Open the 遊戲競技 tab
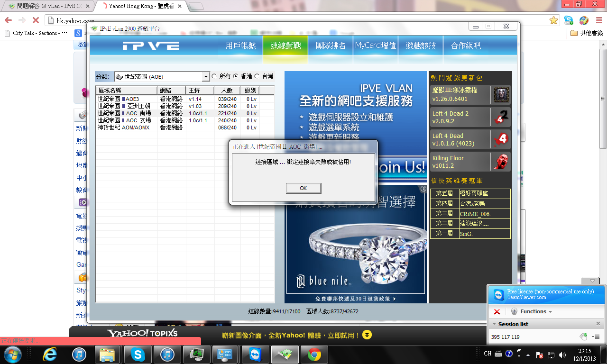Screen dimensions: 607x364 click(x=421, y=46)
